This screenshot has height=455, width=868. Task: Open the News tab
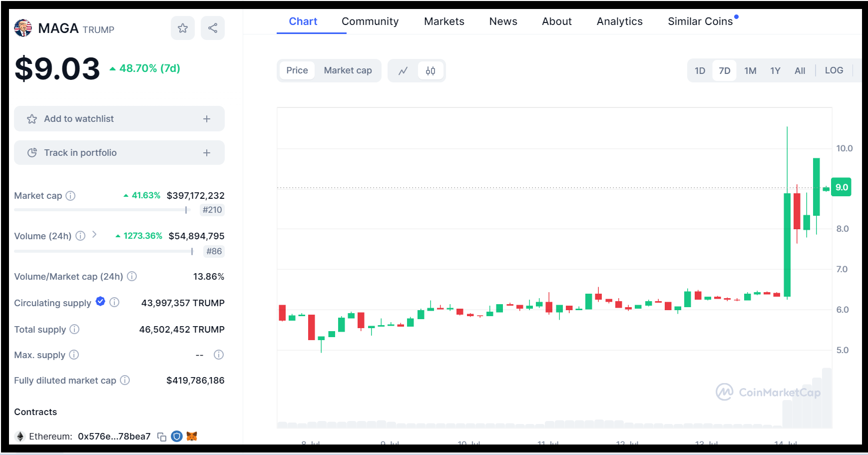503,21
